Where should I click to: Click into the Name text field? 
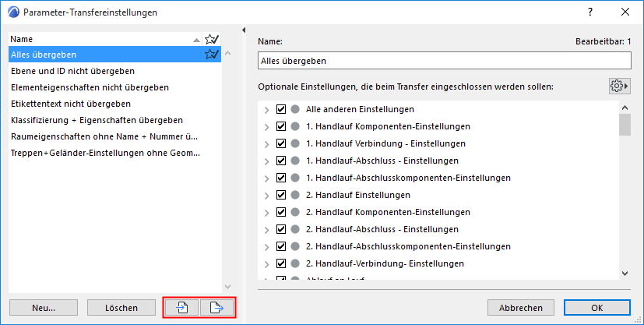444,60
